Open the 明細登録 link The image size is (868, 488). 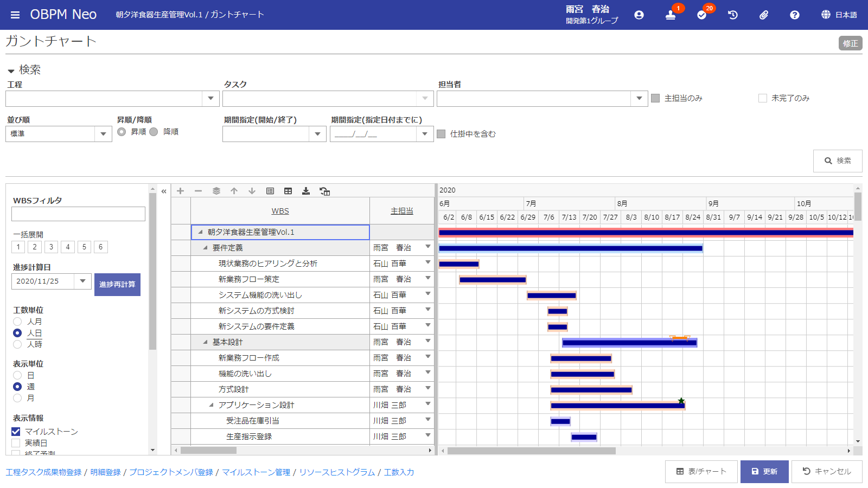[x=105, y=472]
